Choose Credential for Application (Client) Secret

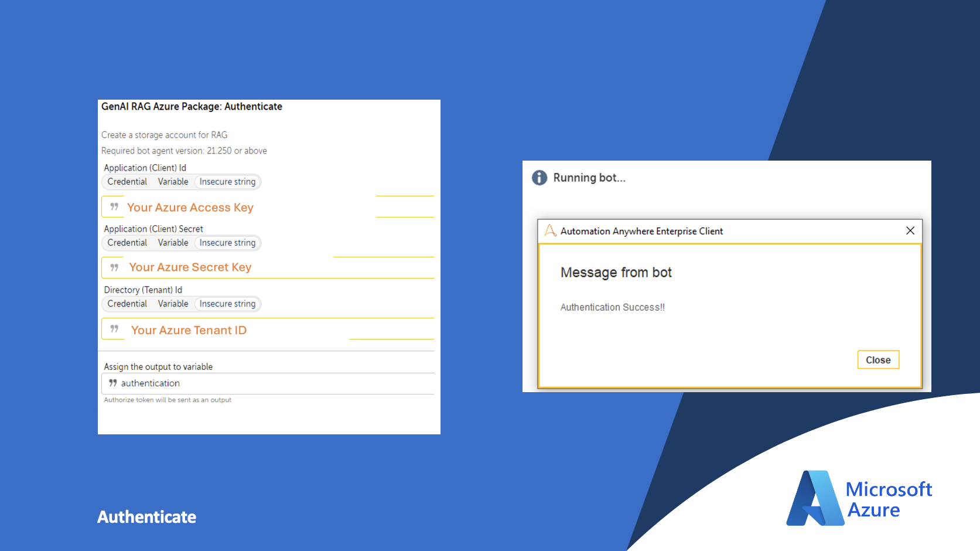(127, 243)
